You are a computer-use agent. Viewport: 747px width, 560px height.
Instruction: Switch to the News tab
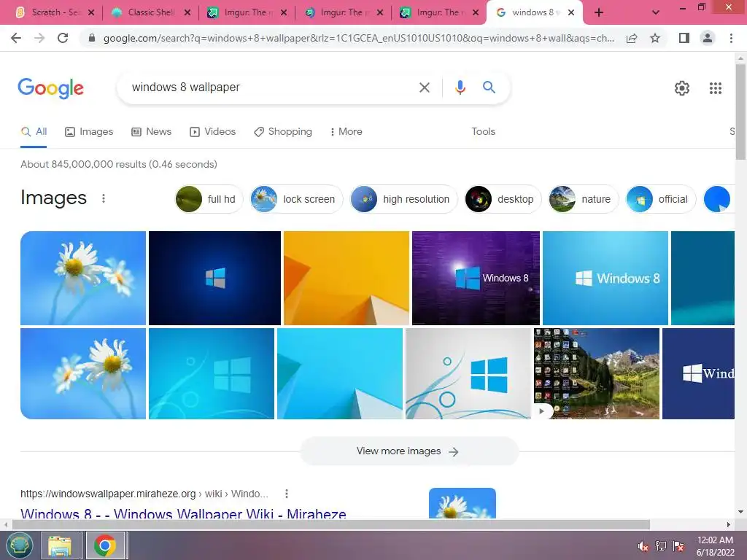[152, 132]
